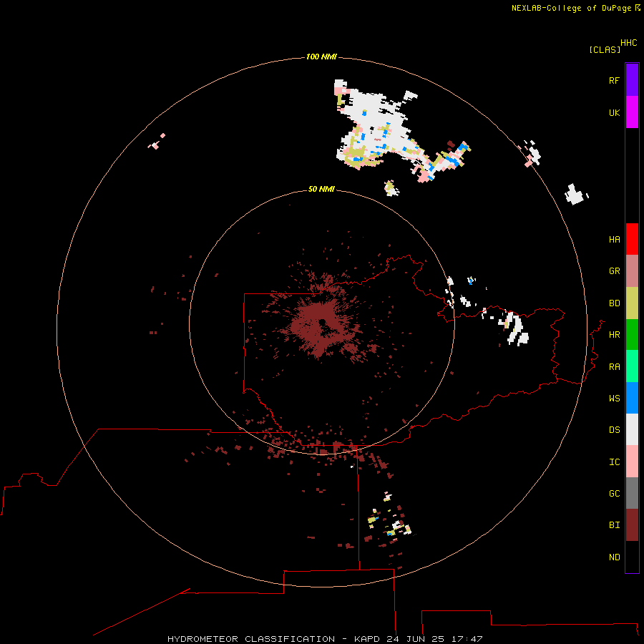The image size is (644, 644).
Task: Click the RF legend label
Action: coord(614,80)
